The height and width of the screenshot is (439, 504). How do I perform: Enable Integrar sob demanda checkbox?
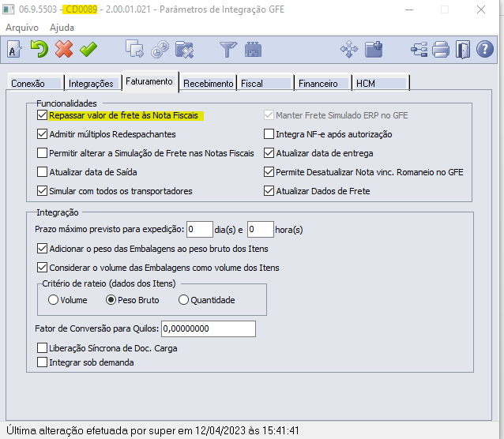click(x=42, y=362)
